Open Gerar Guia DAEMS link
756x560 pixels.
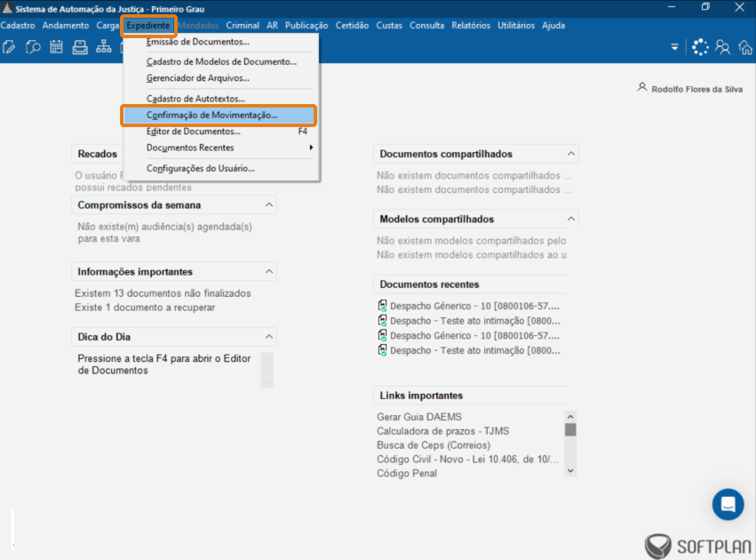(x=419, y=417)
